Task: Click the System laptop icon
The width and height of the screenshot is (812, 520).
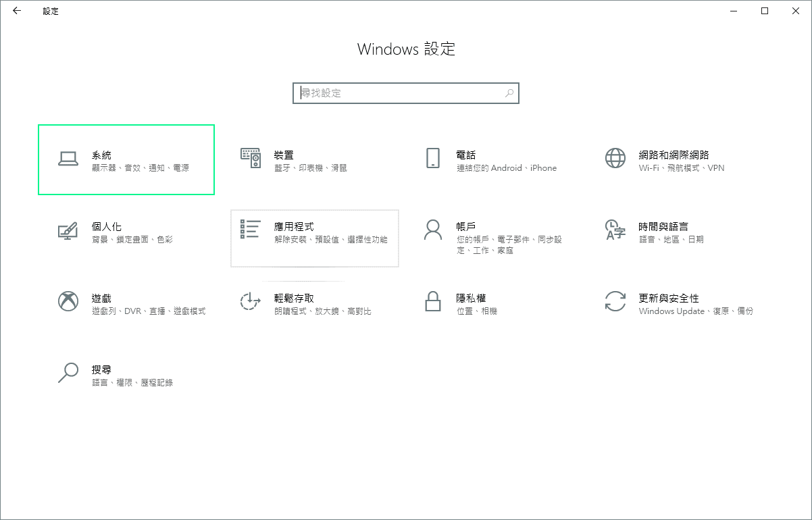Action: [x=68, y=159]
